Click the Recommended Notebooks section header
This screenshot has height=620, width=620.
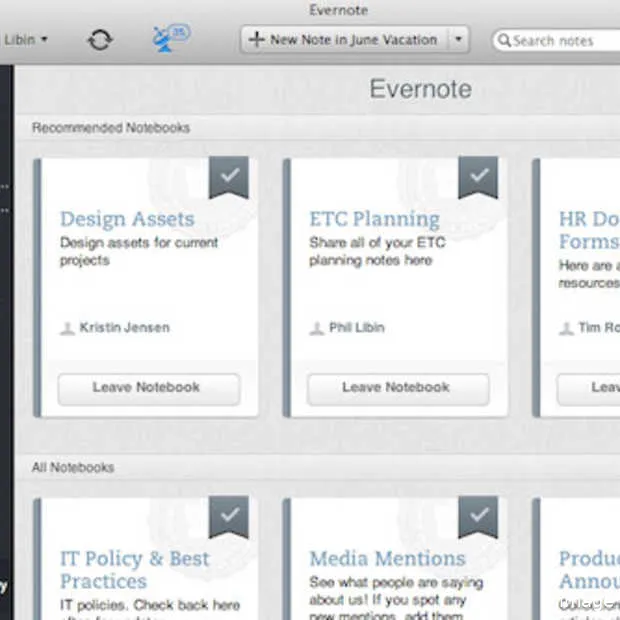tap(111, 128)
